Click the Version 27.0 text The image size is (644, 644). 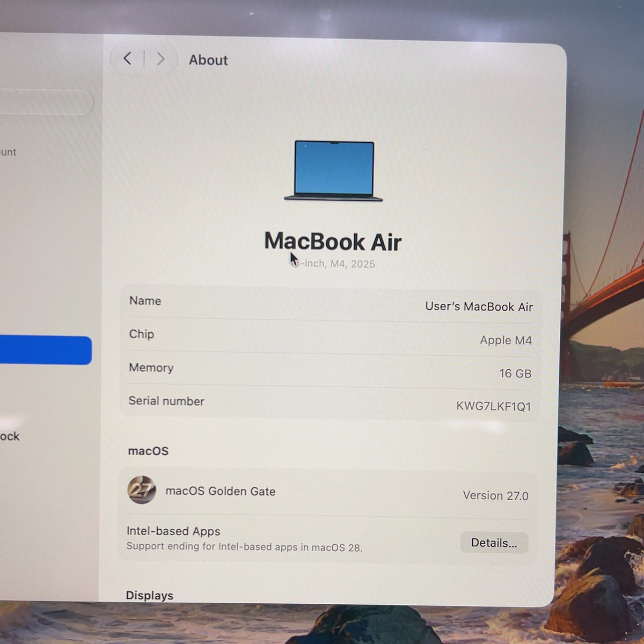pyautogui.click(x=495, y=495)
